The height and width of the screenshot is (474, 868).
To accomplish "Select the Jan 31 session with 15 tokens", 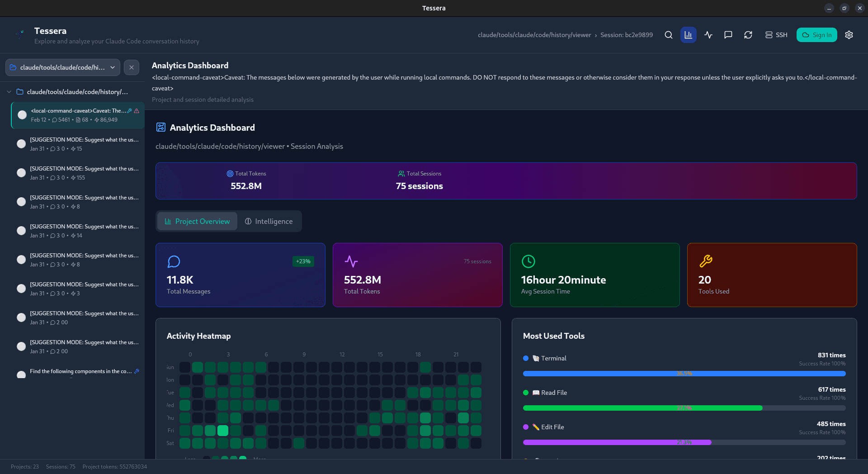I will coord(78,144).
